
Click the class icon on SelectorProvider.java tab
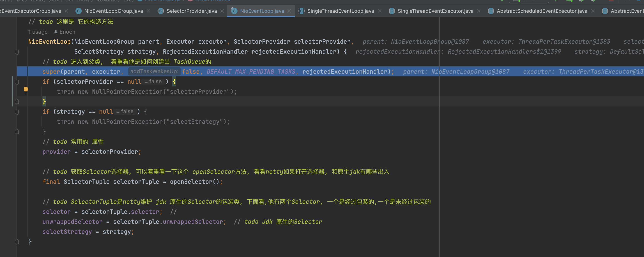(161, 11)
